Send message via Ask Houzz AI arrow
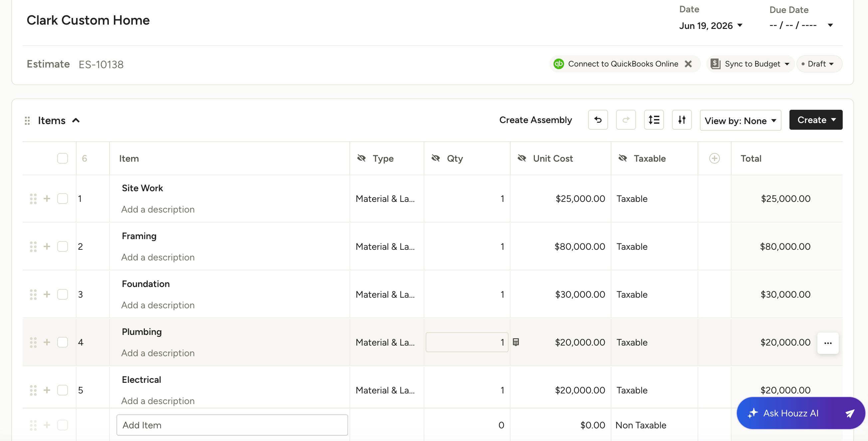Viewport: 868px width, 441px height. point(850,413)
